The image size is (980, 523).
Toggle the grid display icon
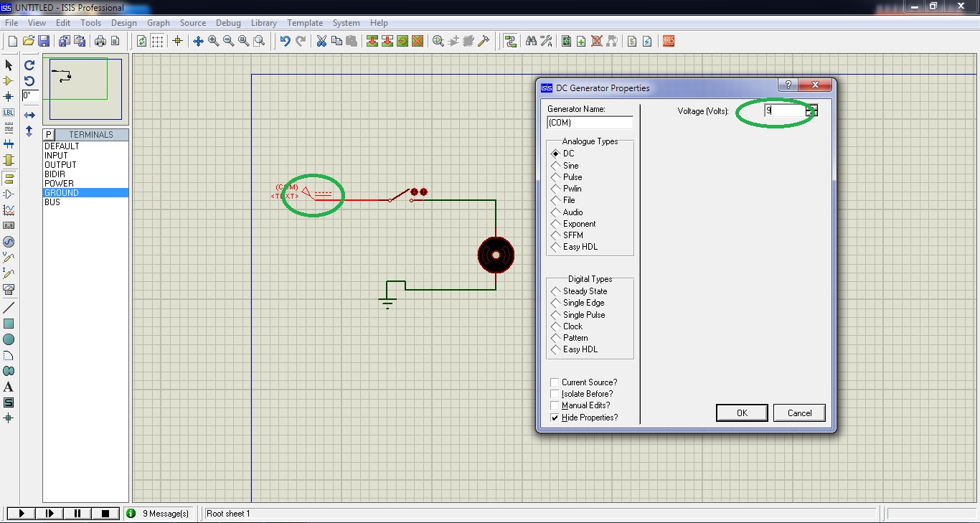[x=156, y=41]
